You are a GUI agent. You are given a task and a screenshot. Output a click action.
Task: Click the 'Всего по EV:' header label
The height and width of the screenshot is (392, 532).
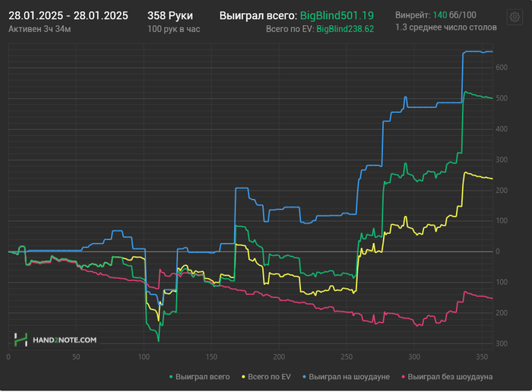290,29
